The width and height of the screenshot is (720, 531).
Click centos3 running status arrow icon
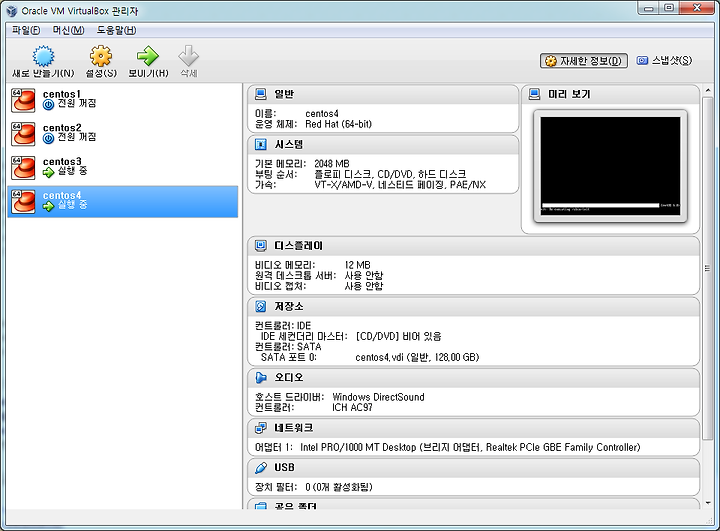[x=48, y=172]
